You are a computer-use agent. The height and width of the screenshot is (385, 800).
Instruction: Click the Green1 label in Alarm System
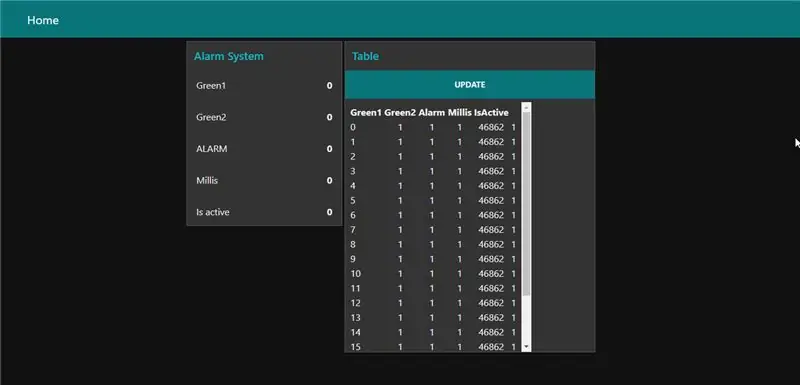(x=211, y=86)
